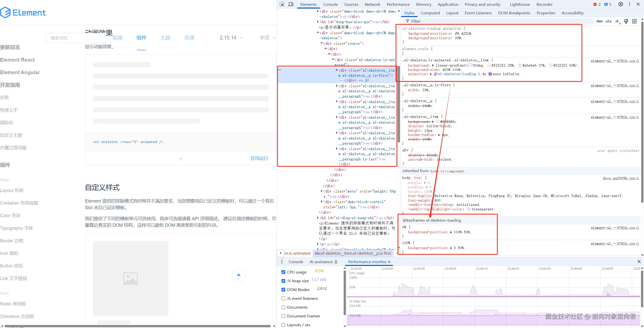Expand the el-skeleton__item is-first div node
644x328 pixels.
pyautogui.click(x=337, y=70)
